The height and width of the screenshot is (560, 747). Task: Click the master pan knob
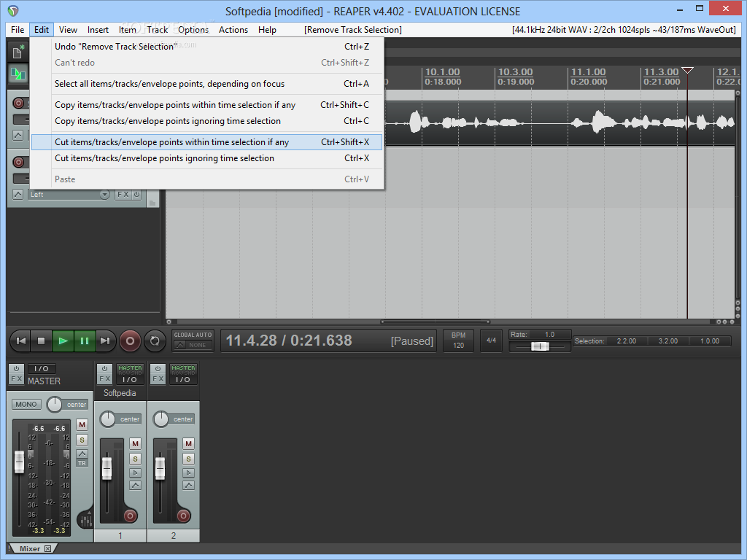click(x=54, y=404)
